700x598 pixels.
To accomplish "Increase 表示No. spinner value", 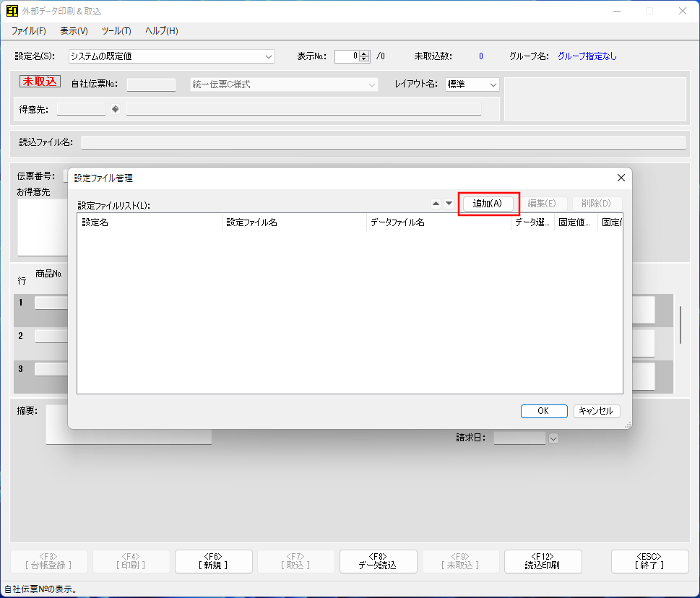I will coord(364,53).
